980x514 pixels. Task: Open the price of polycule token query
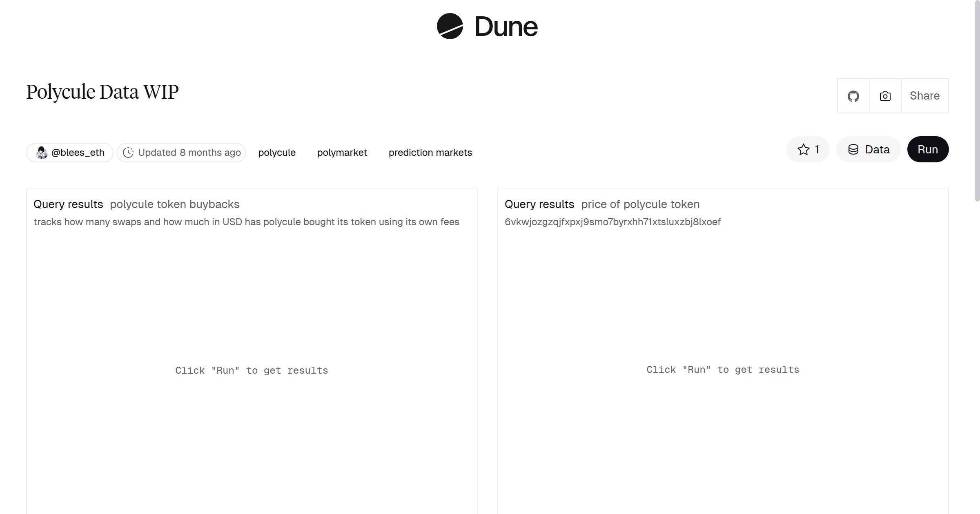click(x=640, y=204)
